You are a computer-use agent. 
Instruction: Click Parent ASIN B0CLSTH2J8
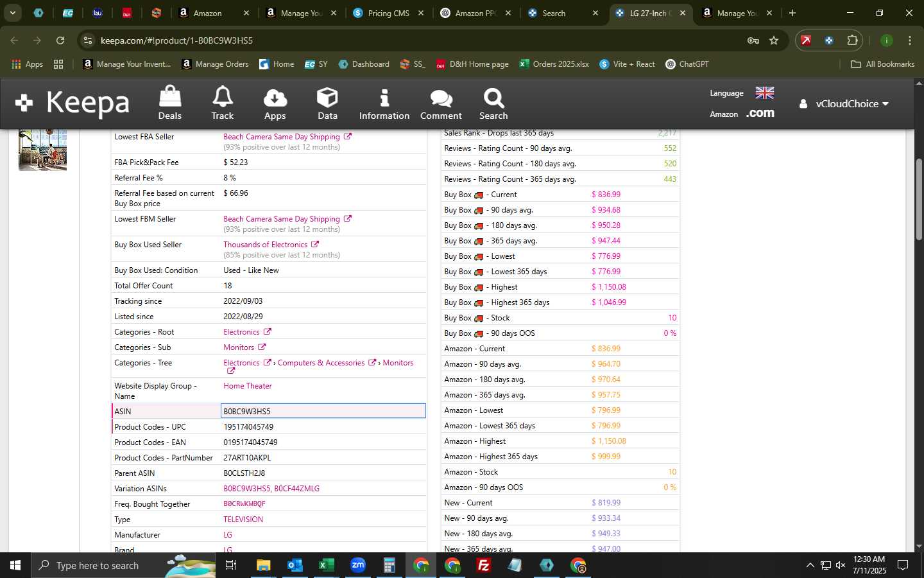244,473
